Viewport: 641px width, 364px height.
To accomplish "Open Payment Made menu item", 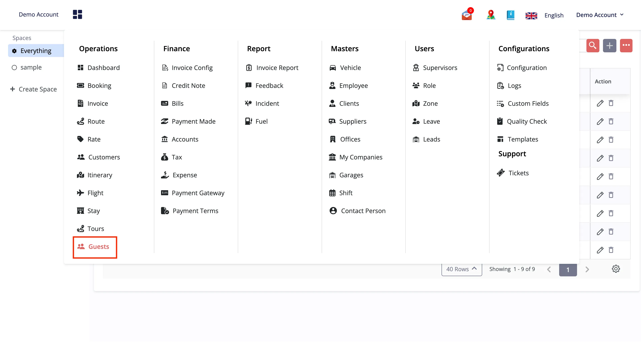I will (188, 121).
